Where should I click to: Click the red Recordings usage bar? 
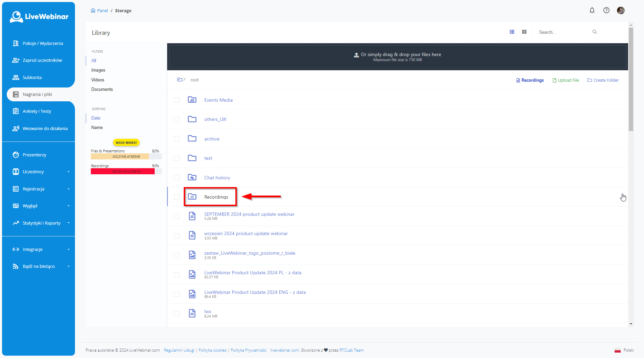point(123,172)
